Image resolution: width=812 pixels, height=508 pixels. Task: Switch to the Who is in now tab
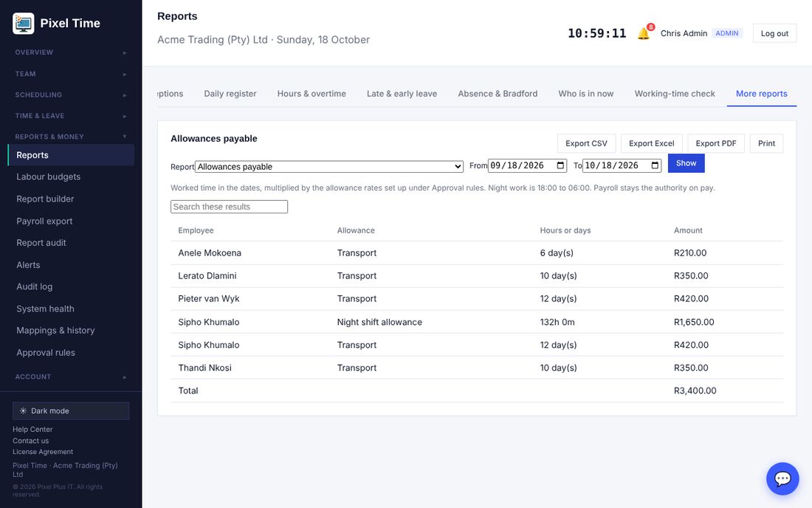pos(586,94)
